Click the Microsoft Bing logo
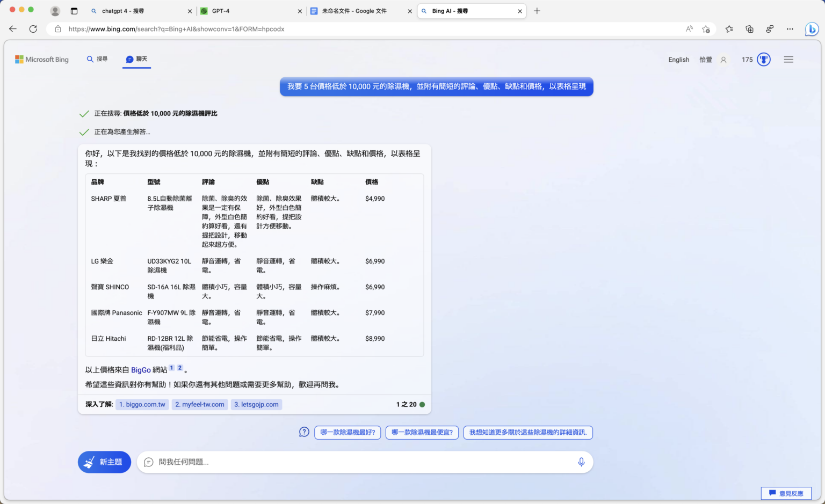 [42, 59]
